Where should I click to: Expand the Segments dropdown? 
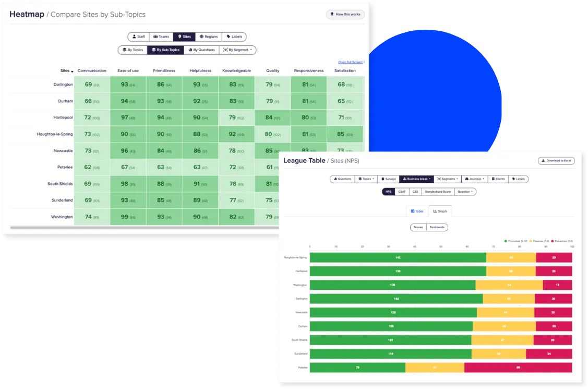coord(448,179)
